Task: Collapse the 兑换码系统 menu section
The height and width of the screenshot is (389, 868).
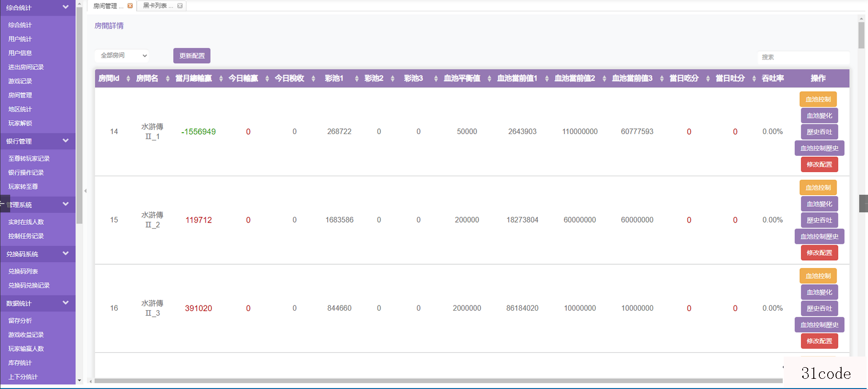Action: click(65, 253)
